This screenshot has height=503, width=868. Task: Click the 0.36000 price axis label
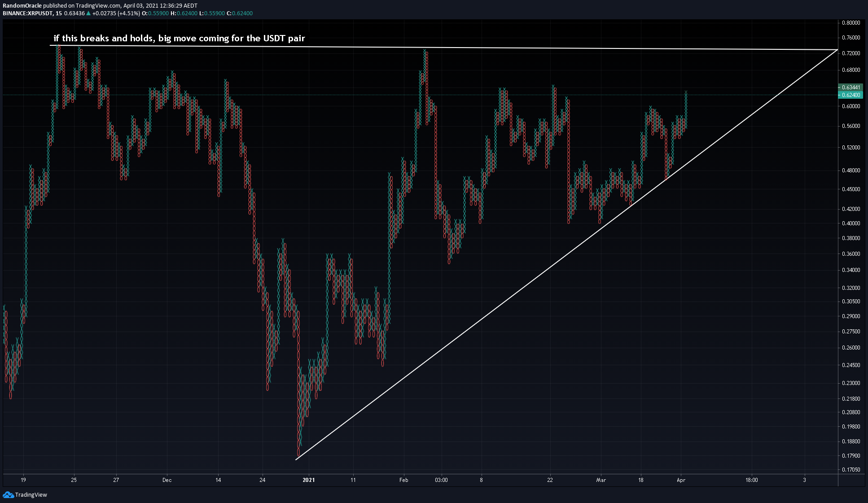851,254
